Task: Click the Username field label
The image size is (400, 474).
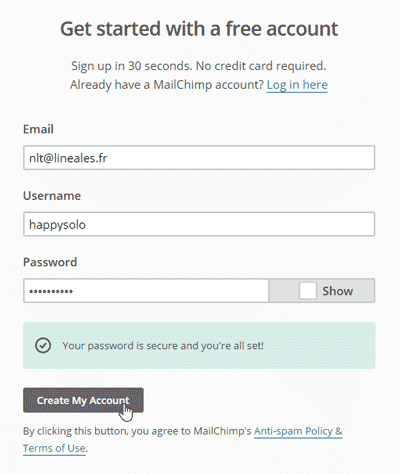Action: [52, 196]
